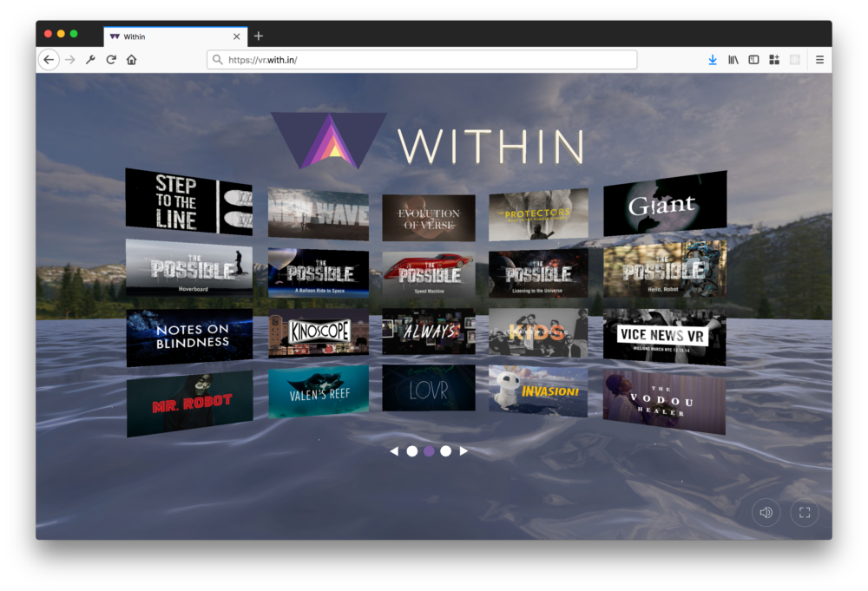Open the LOVR video
The width and height of the screenshot is (868, 591).
[x=429, y=387]
